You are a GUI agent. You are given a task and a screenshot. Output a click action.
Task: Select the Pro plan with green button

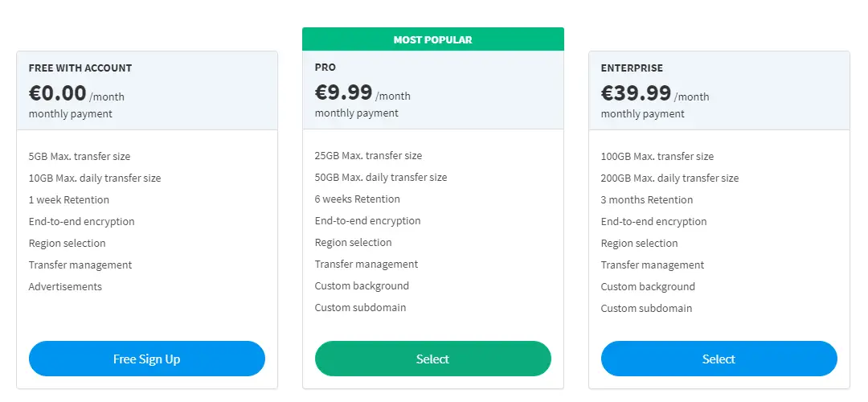(x=432, y=359)
